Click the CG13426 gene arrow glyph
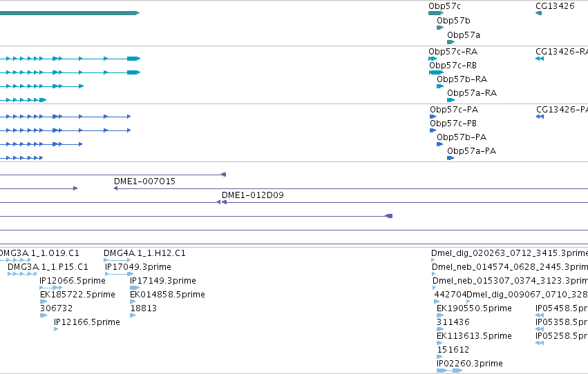Viewport: 588px width, 374px height. pos(538,14)
